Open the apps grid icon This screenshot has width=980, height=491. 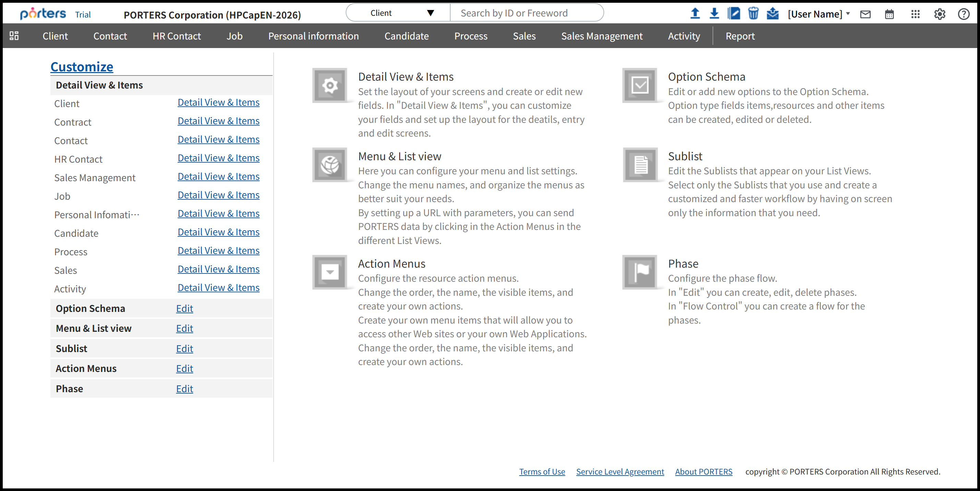(x=915, y=14)
